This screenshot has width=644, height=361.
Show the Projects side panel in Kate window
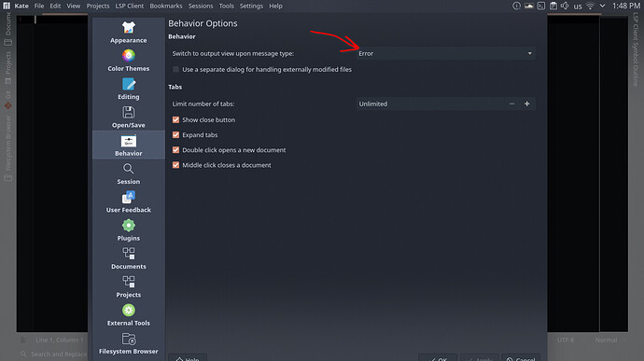pos(7,68)
